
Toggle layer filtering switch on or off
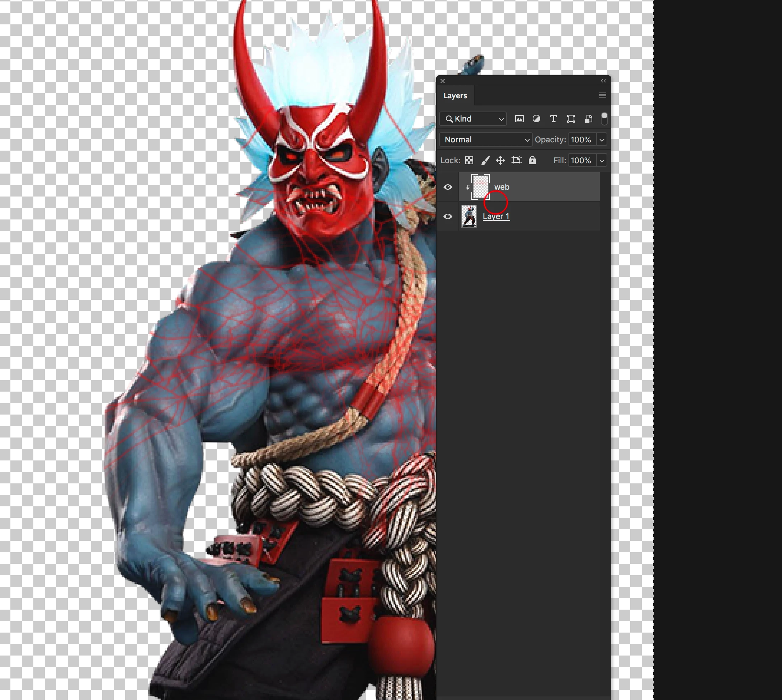point(604,118)
